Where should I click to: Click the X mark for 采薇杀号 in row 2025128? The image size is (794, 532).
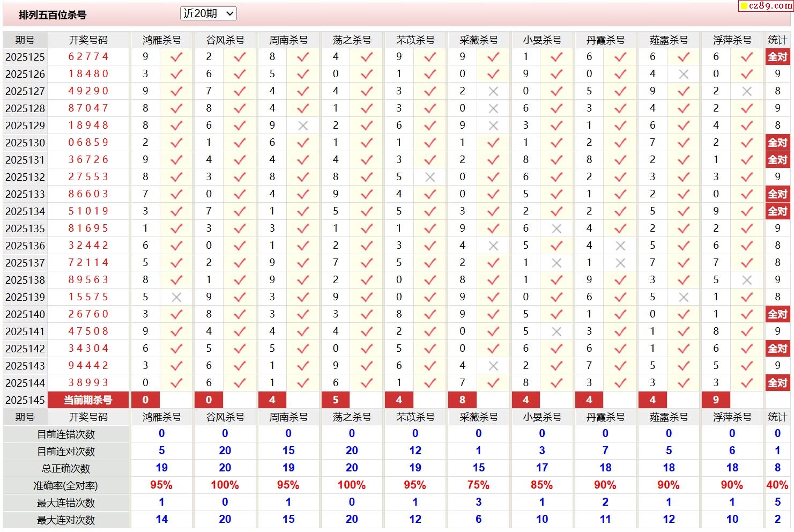click(x=493, y=108)
